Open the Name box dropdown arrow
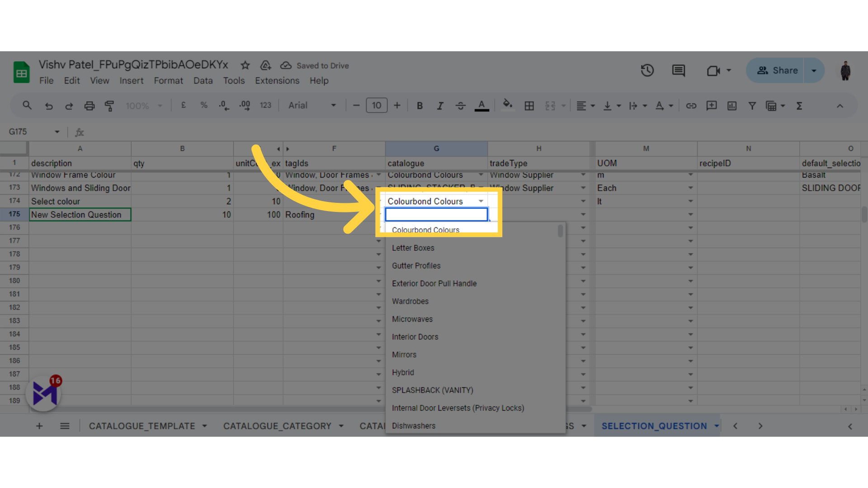This screenshot has height=488, width=868. [57, 131]
